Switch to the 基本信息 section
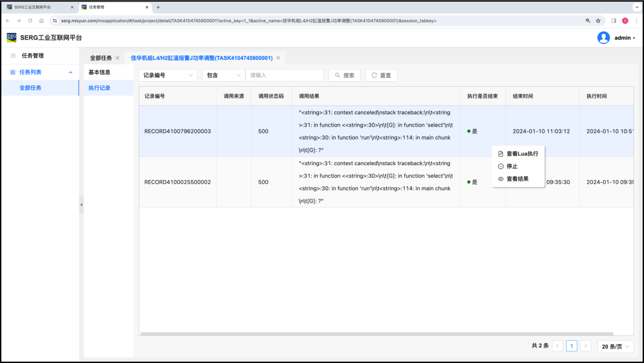Viewport: 644px width, 363px height. coord(100,72)
